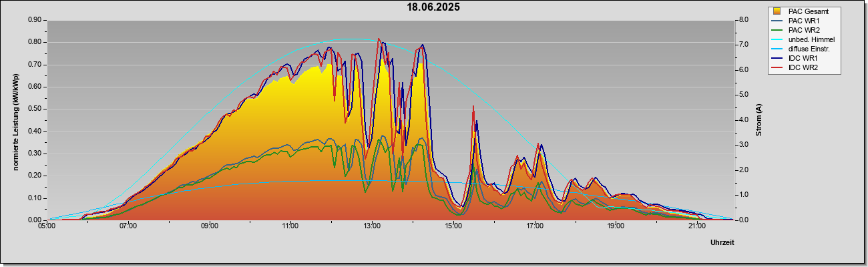Click the chart title 18.06.2025
Screen dimensions: 868x267
pos(434,7)
